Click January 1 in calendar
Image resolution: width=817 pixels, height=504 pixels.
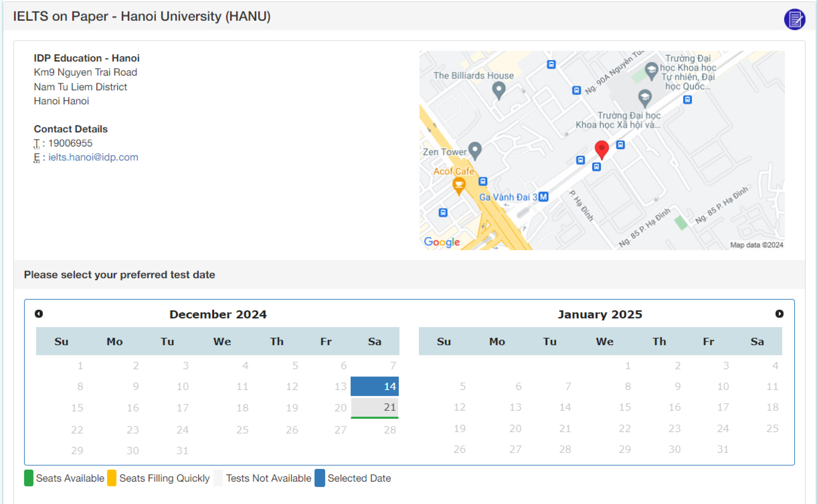click(627, 365)
